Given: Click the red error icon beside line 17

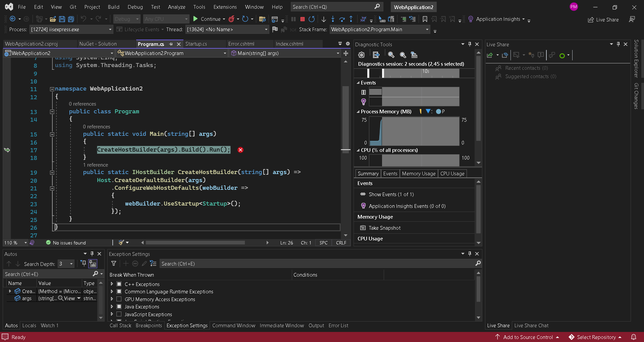Looking at the screenshot, I should (x=240, y=150).
